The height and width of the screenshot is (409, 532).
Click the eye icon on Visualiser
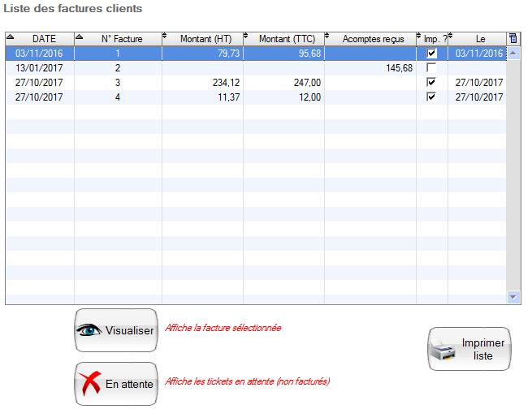point(90,330)
